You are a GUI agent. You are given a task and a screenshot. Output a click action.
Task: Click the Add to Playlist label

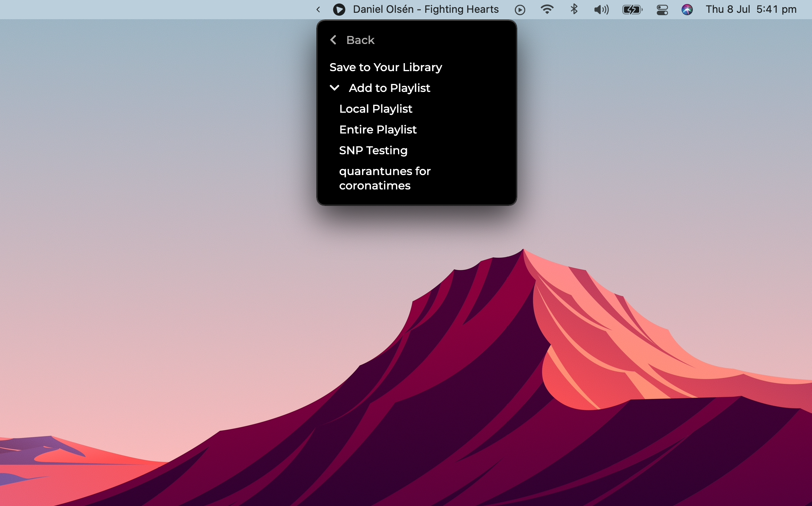tap(389, 88)
